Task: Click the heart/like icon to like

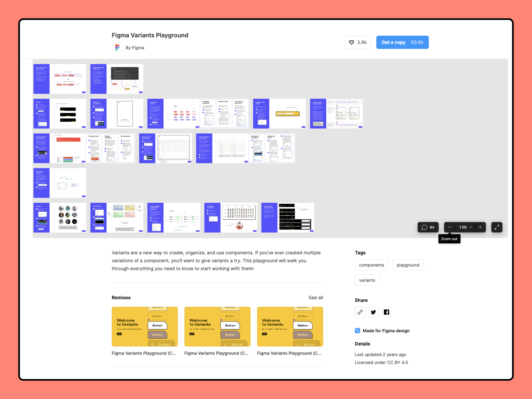Action: 351,42
